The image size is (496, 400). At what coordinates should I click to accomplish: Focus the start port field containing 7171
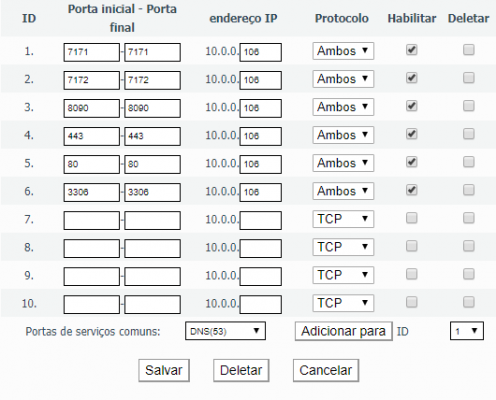(92, 52)
